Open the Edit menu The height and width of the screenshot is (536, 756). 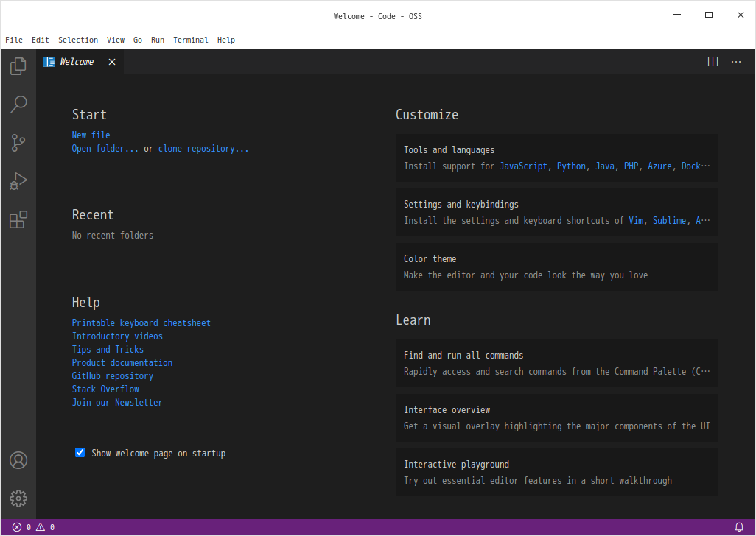pos(41,40)
